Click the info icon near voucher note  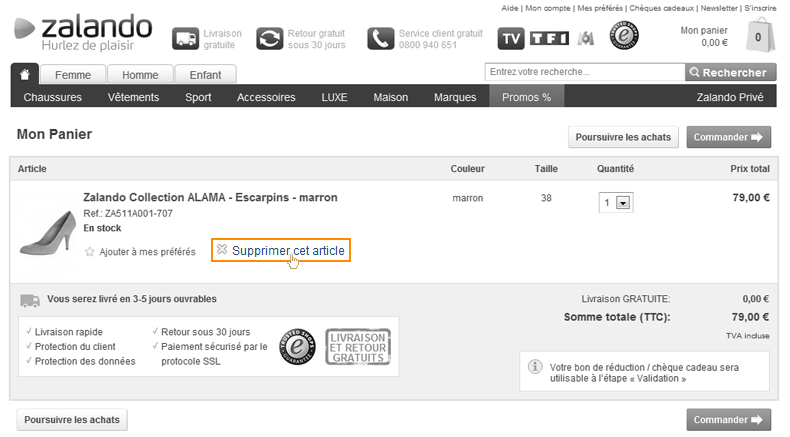(535, 366)
